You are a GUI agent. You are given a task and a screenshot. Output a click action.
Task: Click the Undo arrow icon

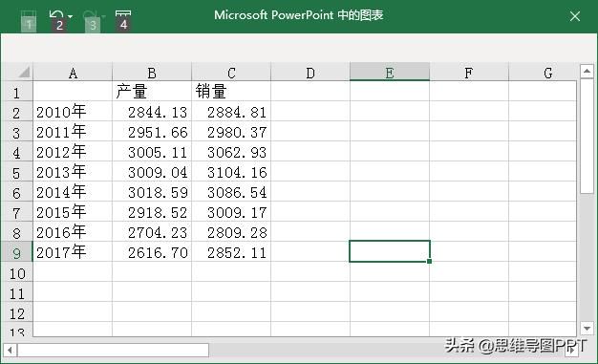(x=56, y=17)
